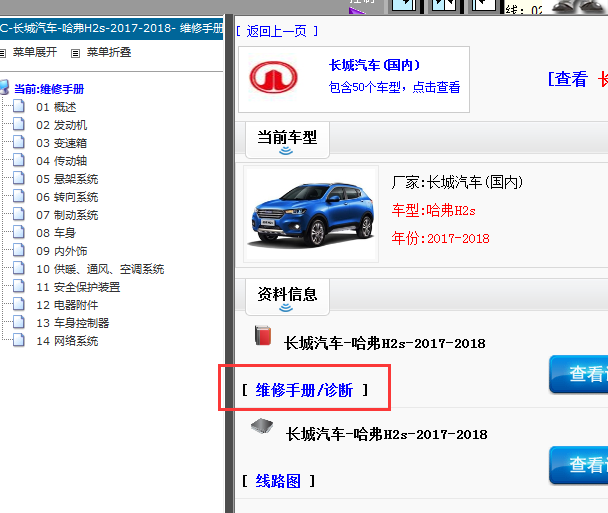This screenshot has width=608, height=513.
Task: Open the 08 车身 chapter
Action: click(x=56, y=233)
